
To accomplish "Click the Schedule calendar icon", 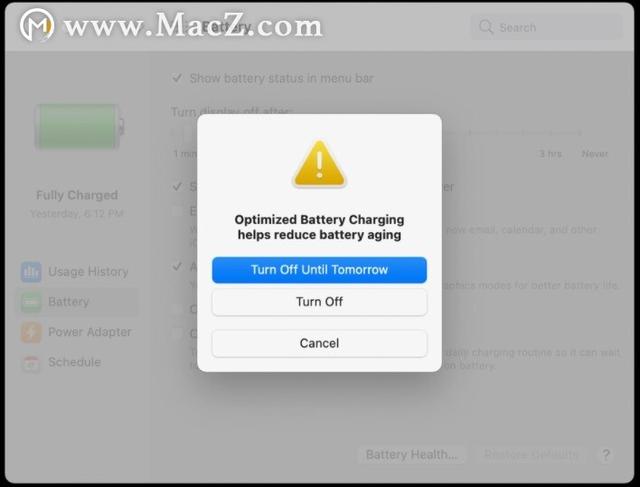I will click(x=31, y=362).
